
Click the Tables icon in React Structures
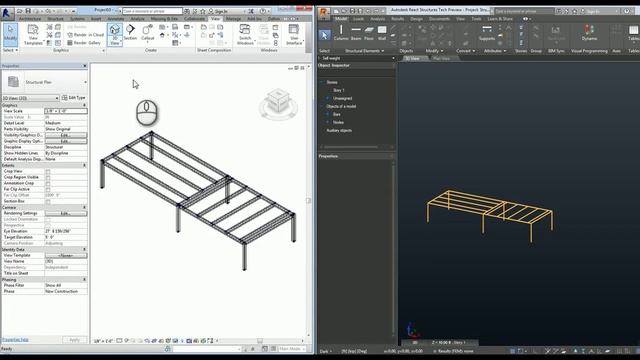pos(633,32)
